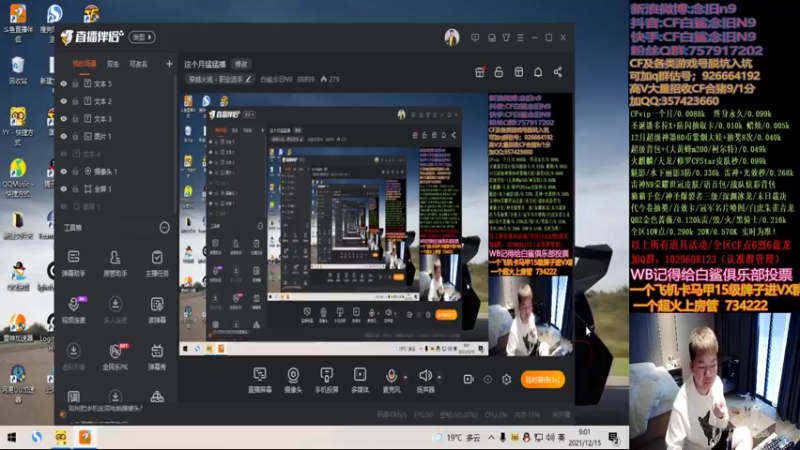The width and height of the screenshot is (800, 450).
Task: Select the 图片 1 source row
Action: pyautogui.click(x=116, y=136)
